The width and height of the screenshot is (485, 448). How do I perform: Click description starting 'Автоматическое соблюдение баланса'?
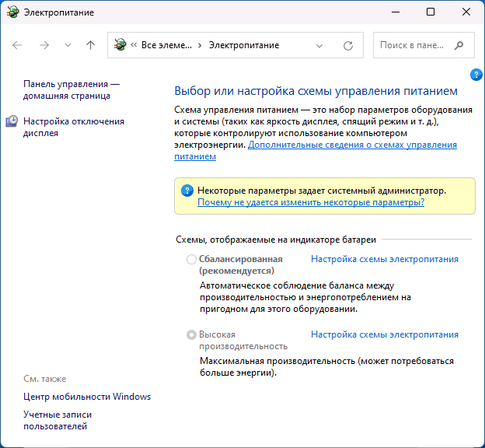tap(305, 297)
